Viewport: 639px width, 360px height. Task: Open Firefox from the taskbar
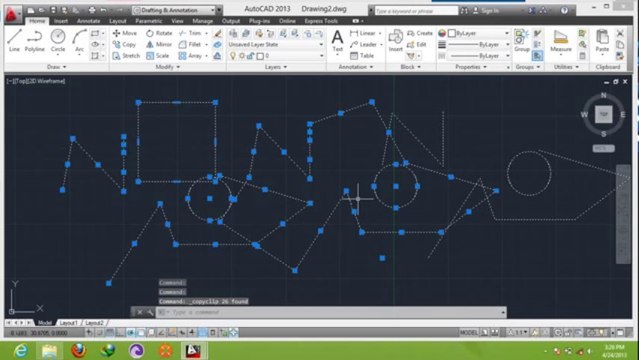pyautogui.click(x=79, y=350)
